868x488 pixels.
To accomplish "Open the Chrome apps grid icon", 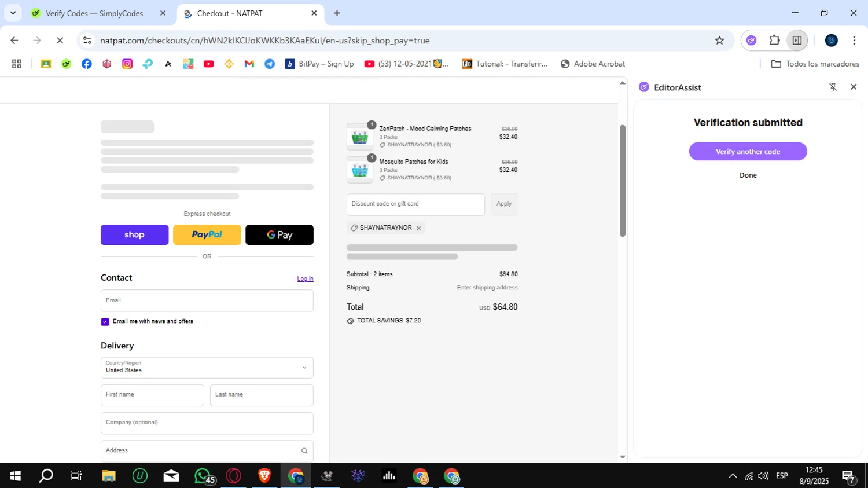I will click(17, 64).
